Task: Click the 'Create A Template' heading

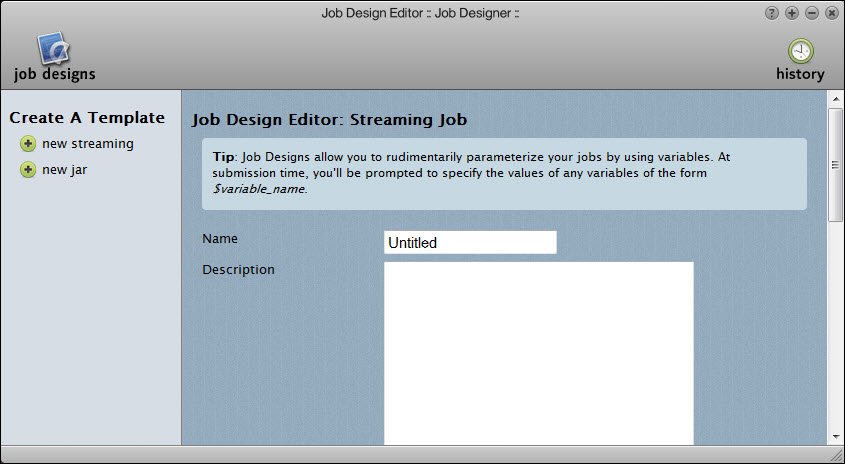Action: pos(87,118)
